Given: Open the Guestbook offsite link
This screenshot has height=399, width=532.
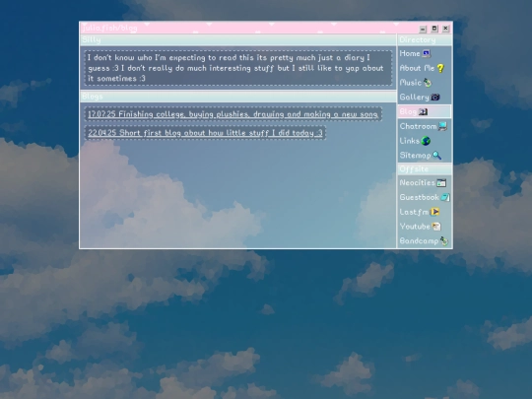Looking at the screenshot, I should pos(420,197).
